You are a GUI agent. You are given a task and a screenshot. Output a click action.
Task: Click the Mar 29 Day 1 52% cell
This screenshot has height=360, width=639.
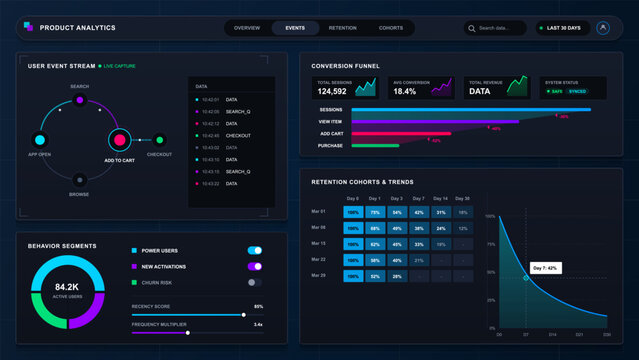pyautogui.click(x=375, y=276)
